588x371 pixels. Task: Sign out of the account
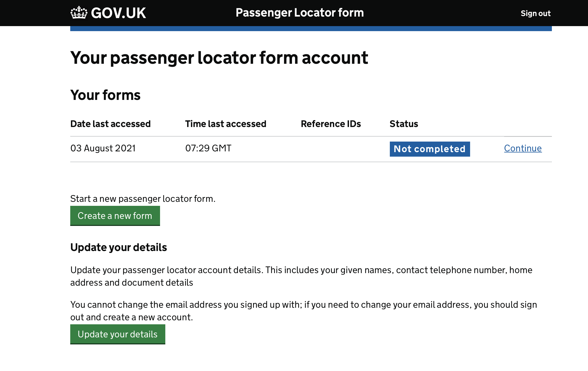tap(535, 13)
